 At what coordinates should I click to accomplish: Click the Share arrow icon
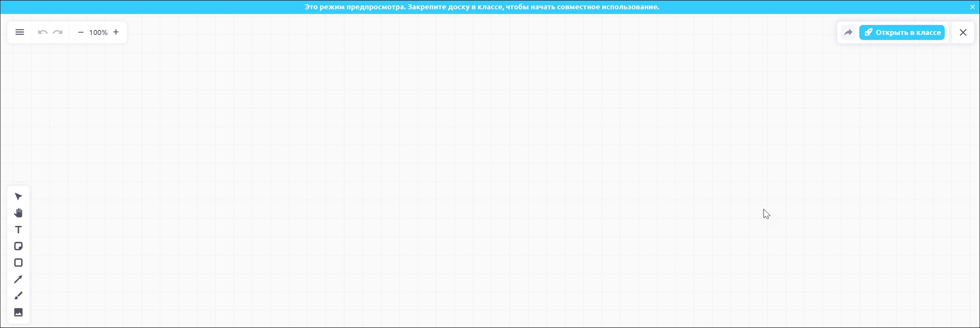click(848, 33)
